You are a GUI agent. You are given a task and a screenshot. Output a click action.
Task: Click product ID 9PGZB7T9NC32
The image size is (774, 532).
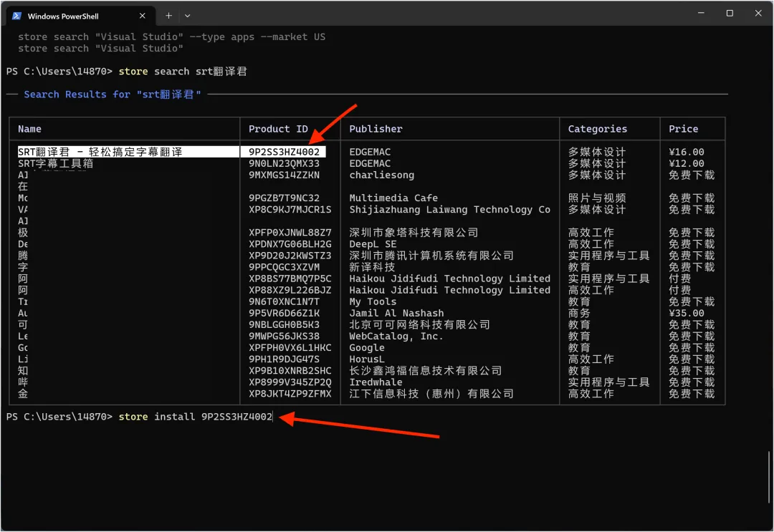[x=284, y=198]
